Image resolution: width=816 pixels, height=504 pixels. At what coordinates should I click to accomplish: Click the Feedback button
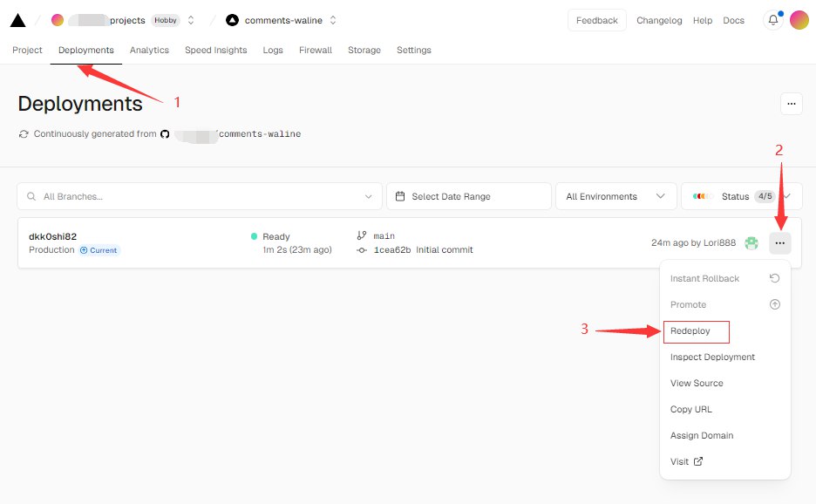[596, 20]
